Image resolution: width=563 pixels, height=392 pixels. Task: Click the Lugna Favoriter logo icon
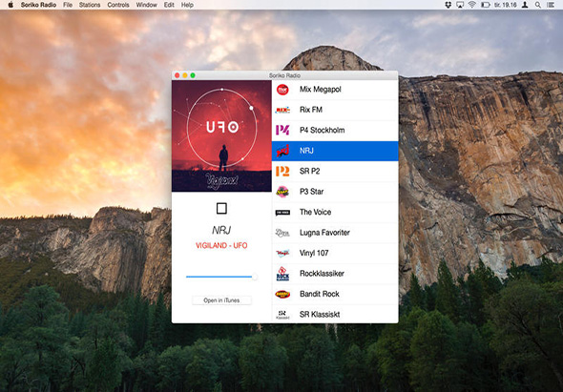point(282,233)
